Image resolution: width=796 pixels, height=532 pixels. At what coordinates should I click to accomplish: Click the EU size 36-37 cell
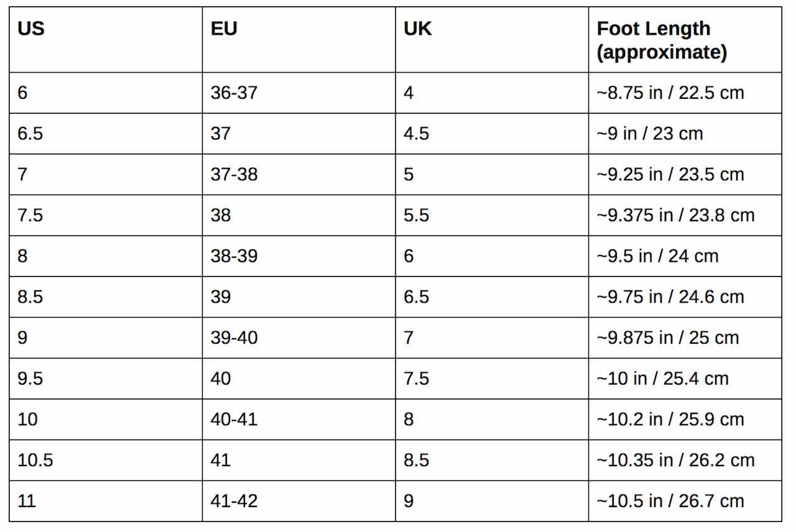point(234,93)
